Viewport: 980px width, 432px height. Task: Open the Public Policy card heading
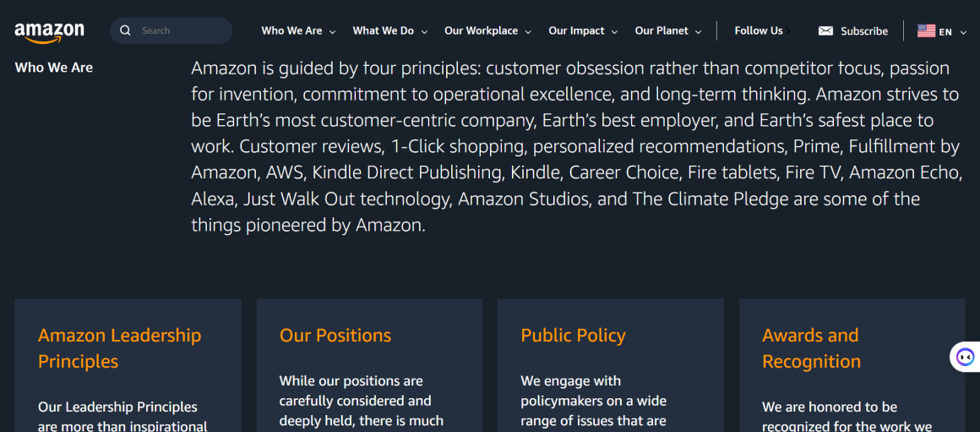(x=573, y=336)
